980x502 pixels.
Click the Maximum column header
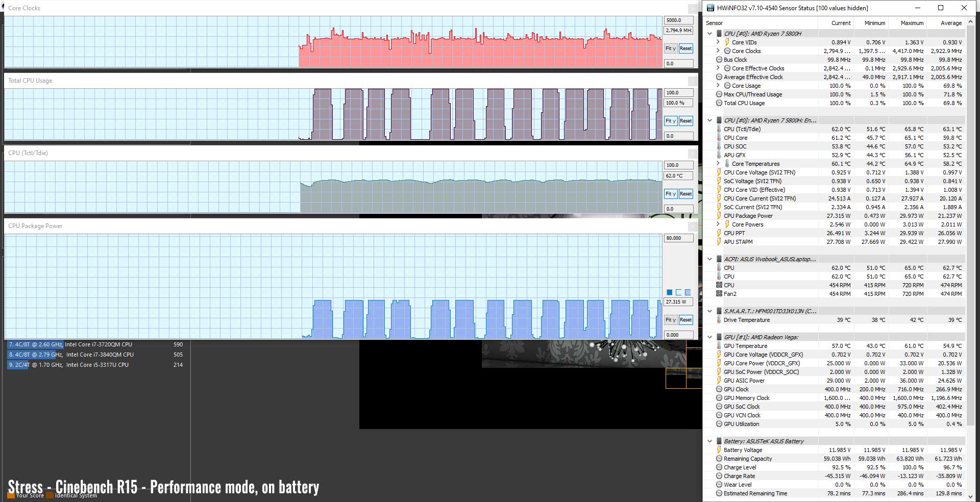pos(912,23)
